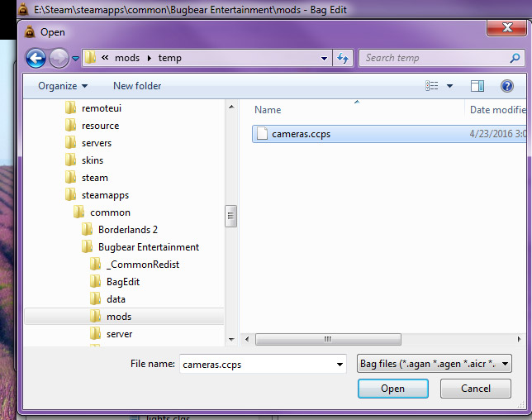Expand the arrow between mods and temp

(150, 58)
